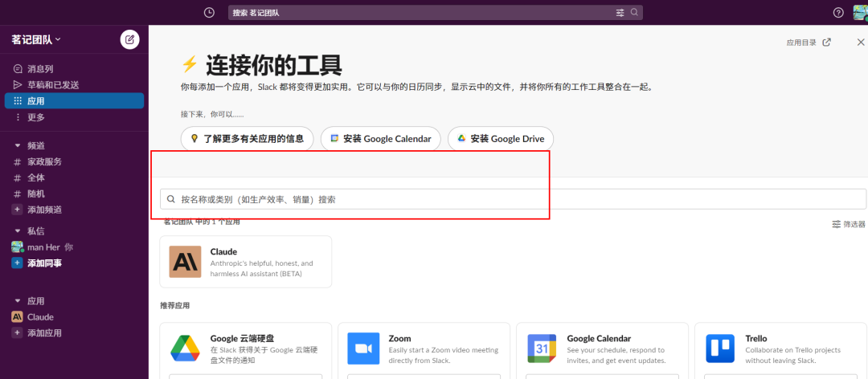Image resolution: width=868 pixels, height=379 pixels.
Task: Click 安装 Google Drive button
Action: tap(501, 139)
